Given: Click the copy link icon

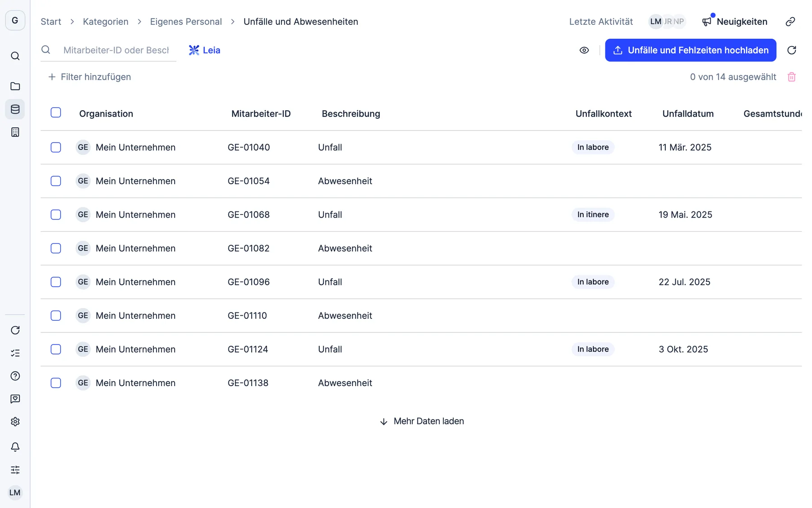Looking at the screenshot, I should point(790,22).
